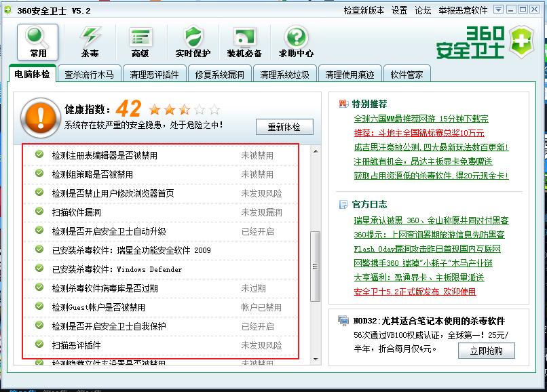Open 论坛 from the title bar
Screen dimensions: 547x392
click(423, 10)
